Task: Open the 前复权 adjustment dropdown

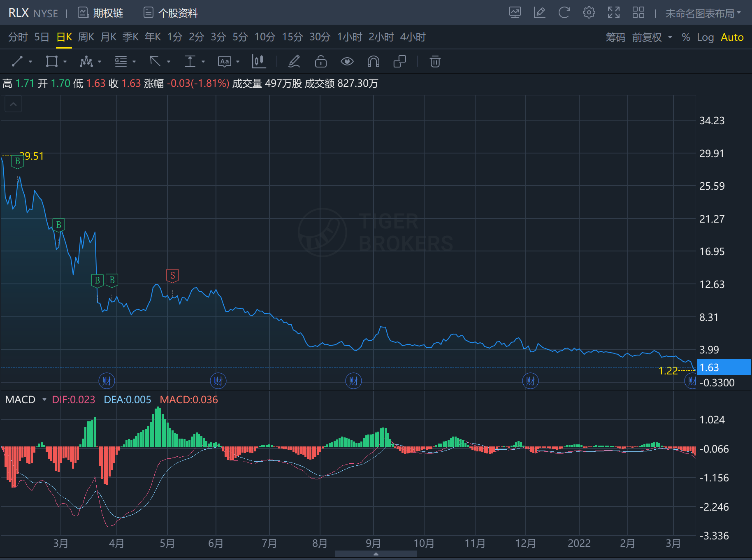Action: click(652, 37)
